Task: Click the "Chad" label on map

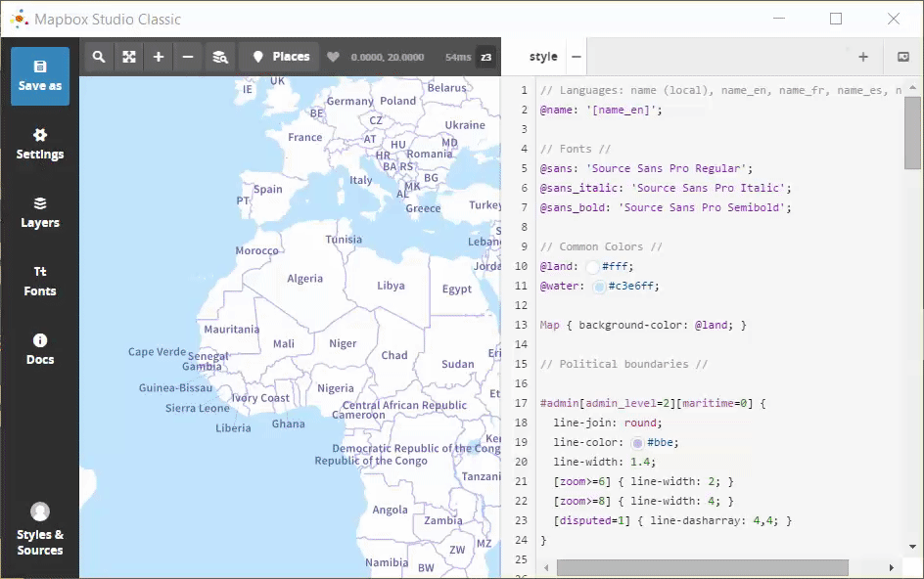Action: tap(394, 355)
